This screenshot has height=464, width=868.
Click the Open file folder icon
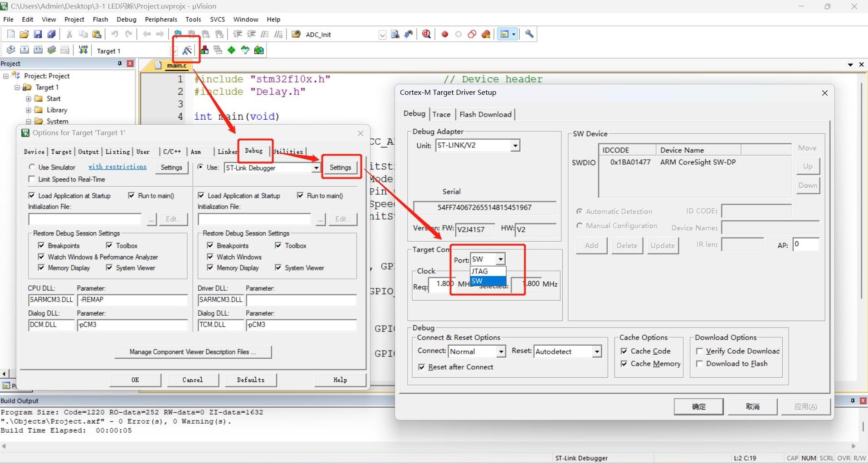[x=24, y=34]
